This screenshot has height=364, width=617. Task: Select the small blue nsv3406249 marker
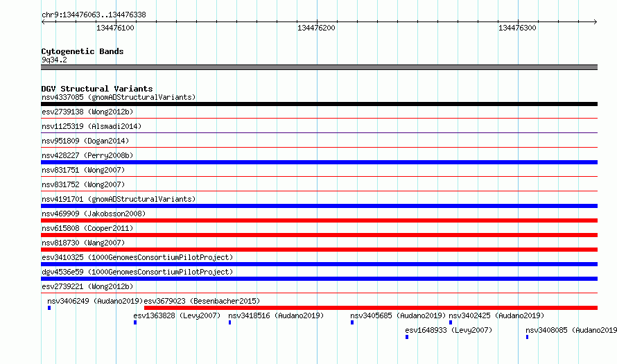click(x=49, y=308)
